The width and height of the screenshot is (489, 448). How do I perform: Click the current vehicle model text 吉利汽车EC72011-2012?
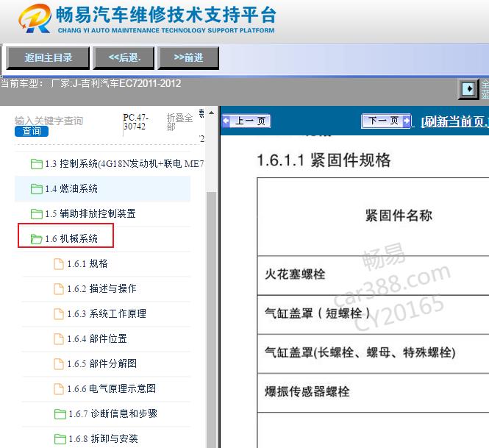pyautogui.click(x=131, y=84)
